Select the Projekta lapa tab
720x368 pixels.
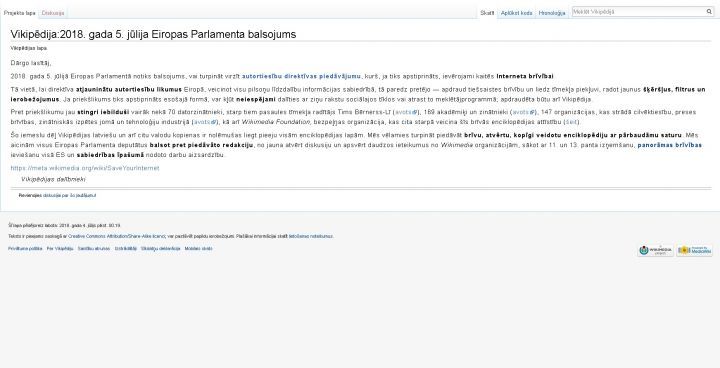(19, 13)
